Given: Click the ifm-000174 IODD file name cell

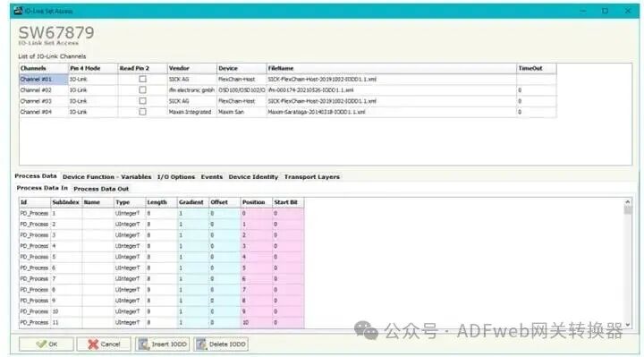Looking at the screenshot, I should point(392,90).
